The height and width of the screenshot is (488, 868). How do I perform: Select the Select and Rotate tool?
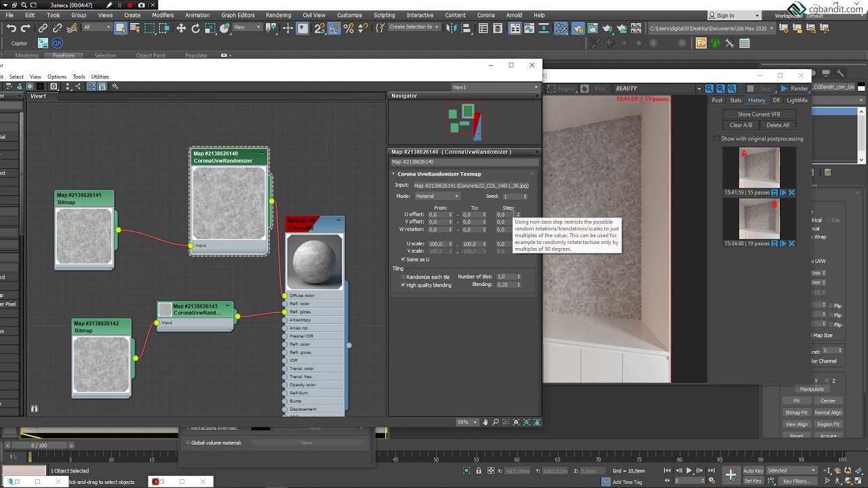196,28
